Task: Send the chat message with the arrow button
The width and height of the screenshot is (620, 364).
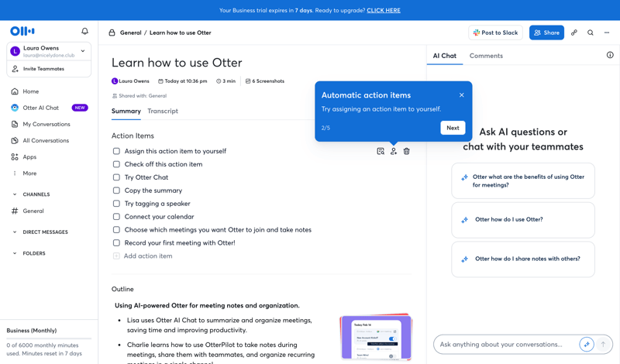Action: [603, 344]
